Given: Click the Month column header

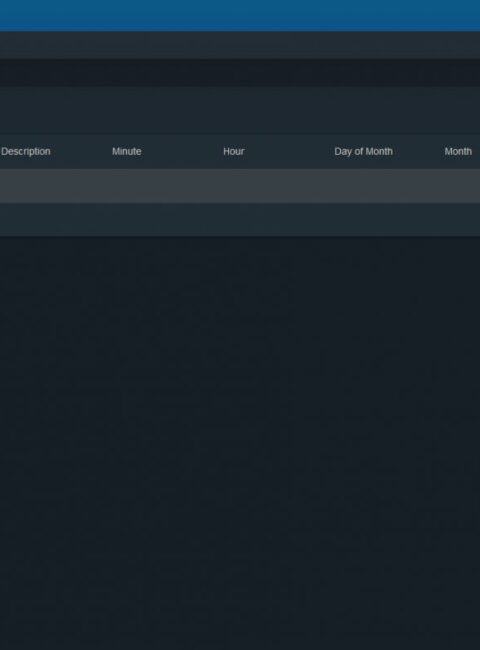Looking at the screenshot, I should (x=458, y=151).
